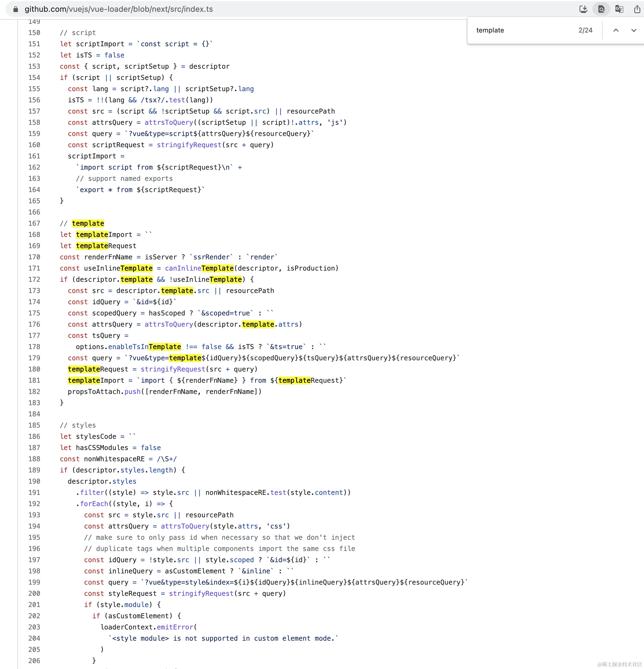Click canInlineTemplate on line 171
Screen dimensions: 644x669
[199, 268]
